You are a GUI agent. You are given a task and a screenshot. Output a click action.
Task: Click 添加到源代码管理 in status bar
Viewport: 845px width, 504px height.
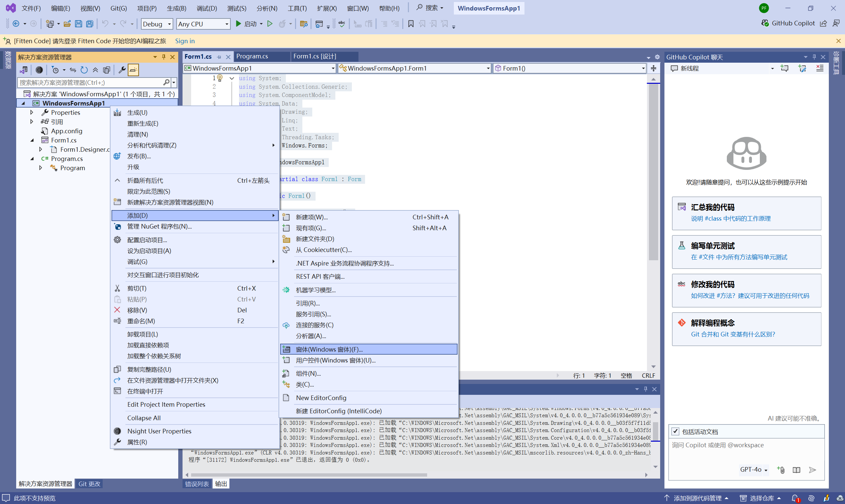pos(696,498)
